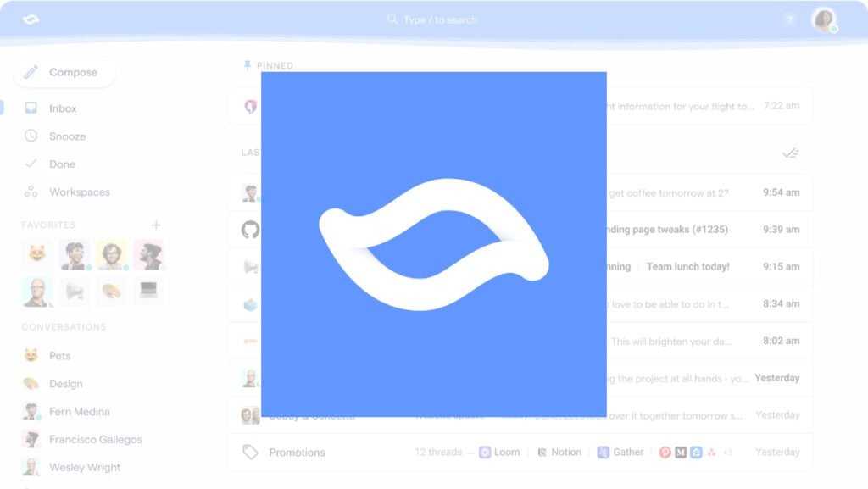Viewport: 868px width, 489px height.
Task: Open Gather in the Promotions bundle
Action: tap(620, 453)
